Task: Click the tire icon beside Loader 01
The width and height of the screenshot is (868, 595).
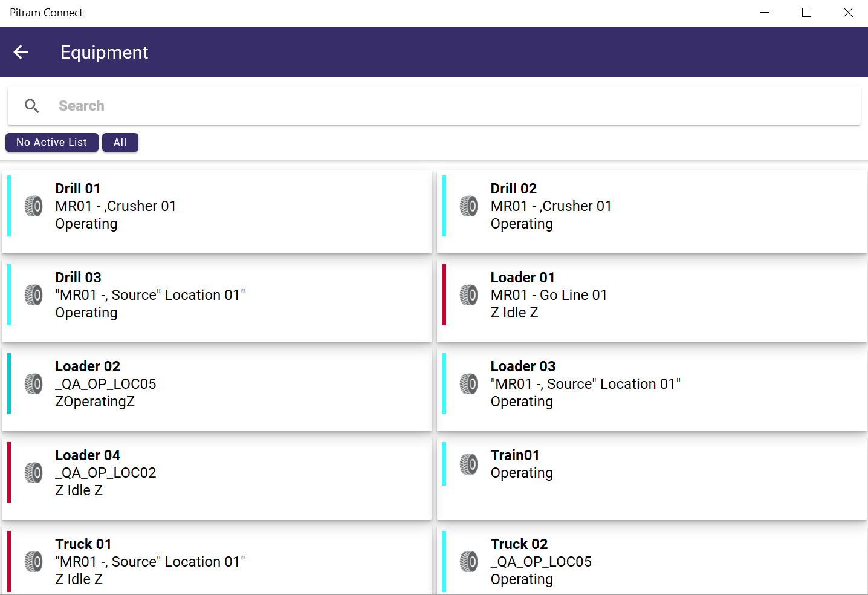Action: pos(469,295)
